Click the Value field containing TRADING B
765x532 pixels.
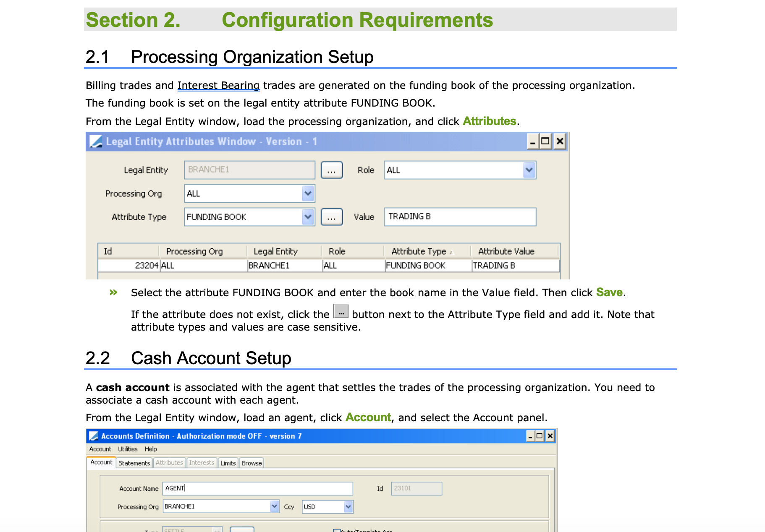460,217
